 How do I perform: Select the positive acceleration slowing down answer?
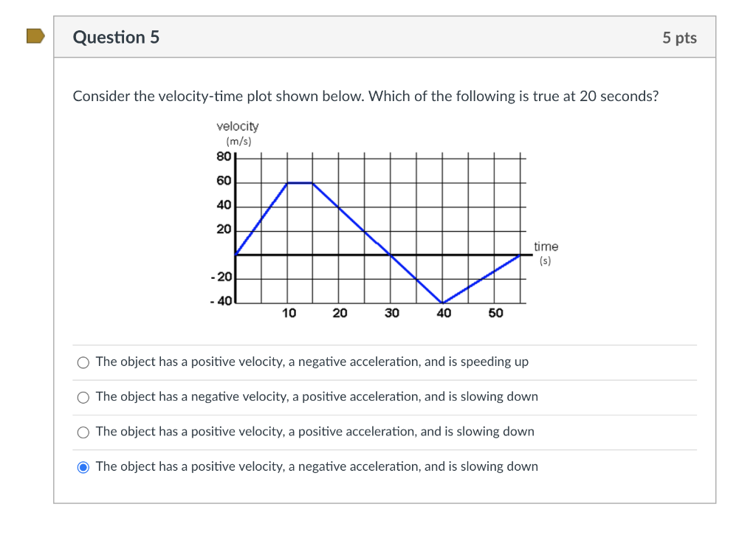[x=83, y=432]
